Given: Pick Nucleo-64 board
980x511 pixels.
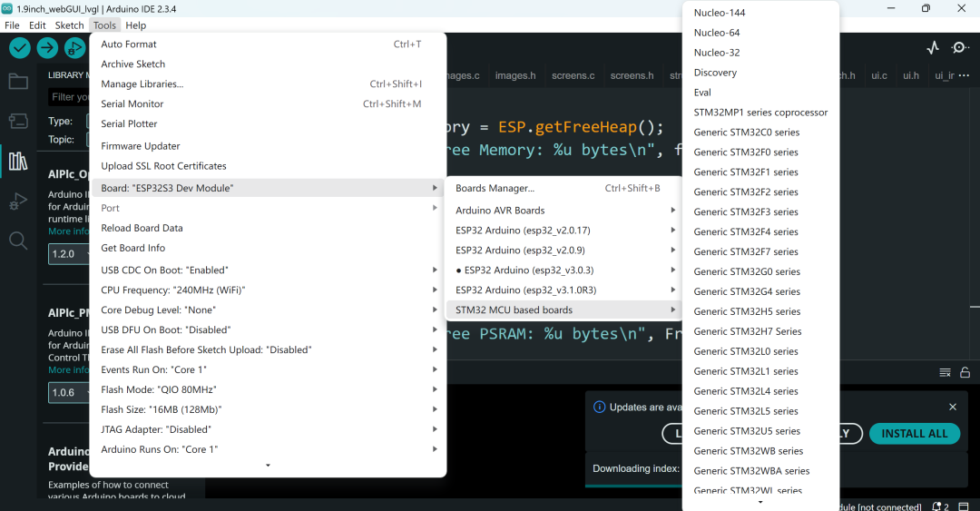Looking at the screenshot, I should coord(760,33).
